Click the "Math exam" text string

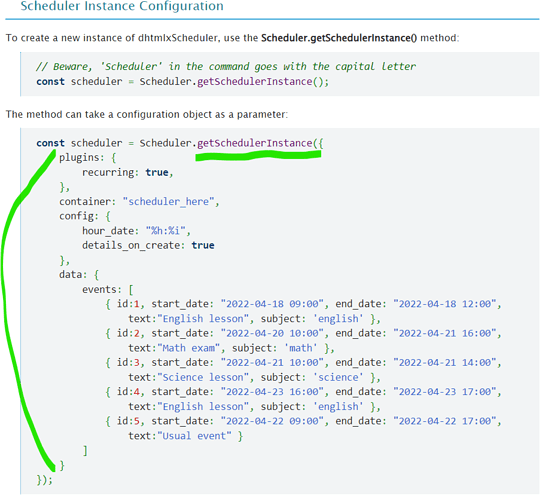coord(189,348)
